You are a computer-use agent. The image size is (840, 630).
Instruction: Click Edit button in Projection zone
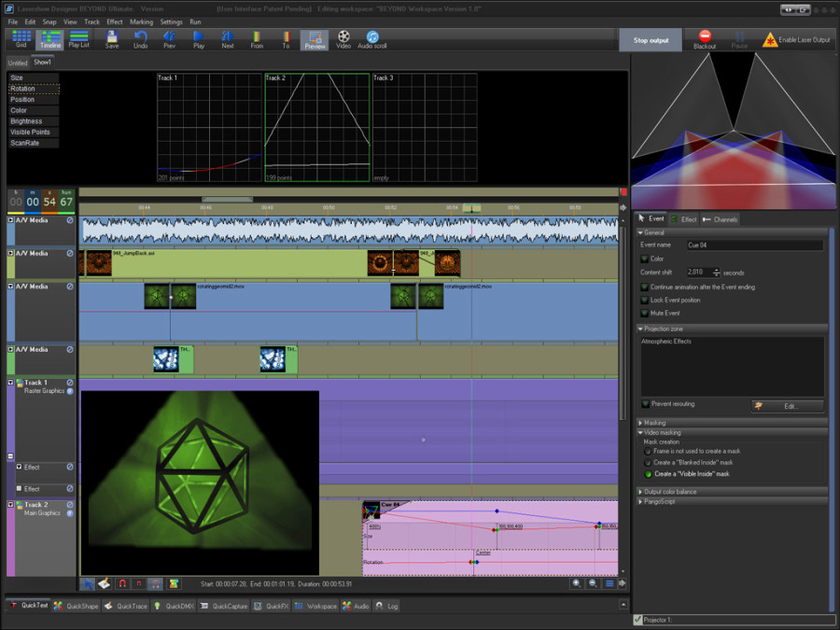pos(788,406)
